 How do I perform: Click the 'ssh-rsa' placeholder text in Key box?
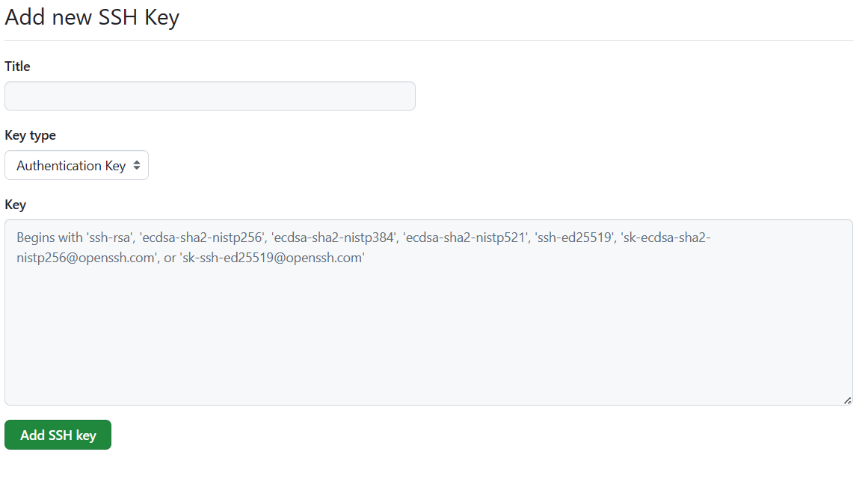point(111,238)
